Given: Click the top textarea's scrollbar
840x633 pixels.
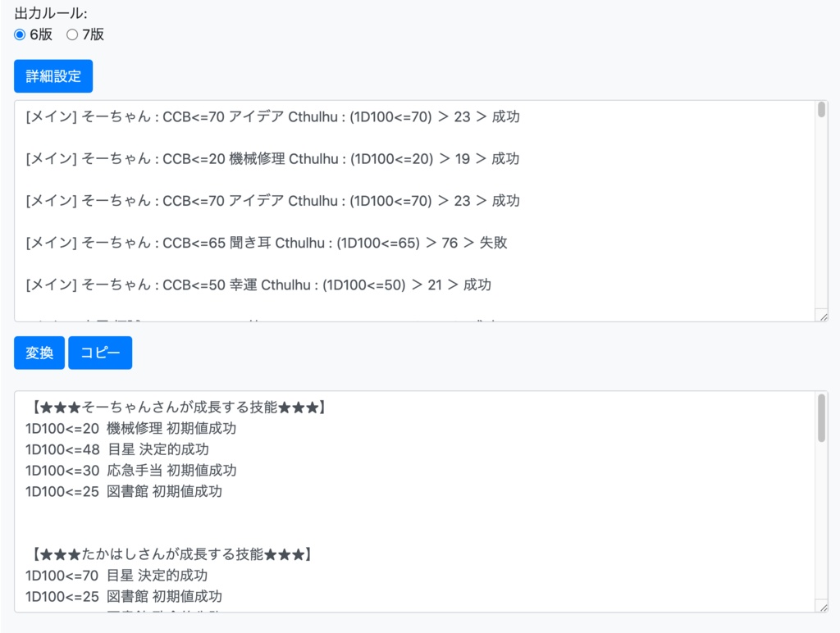Looking at the screenshot, I should [822, 111].
